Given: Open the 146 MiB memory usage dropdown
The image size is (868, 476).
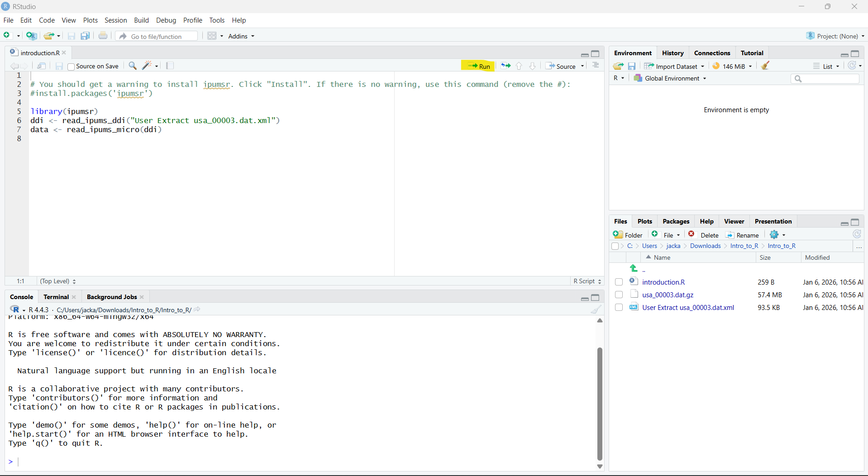Looking at the screenshot, I should 732,66.
